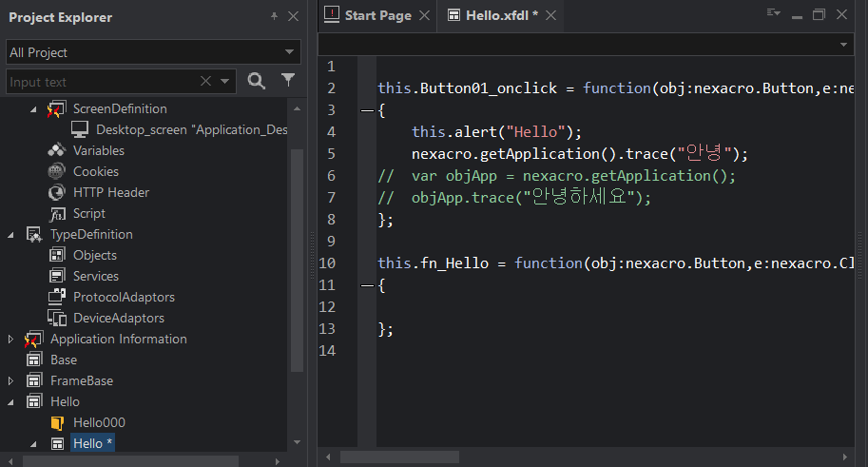Collapse the fn_Hello code block at line 11
The height and width of the screenshot is (467, 868).
(367, 286)
